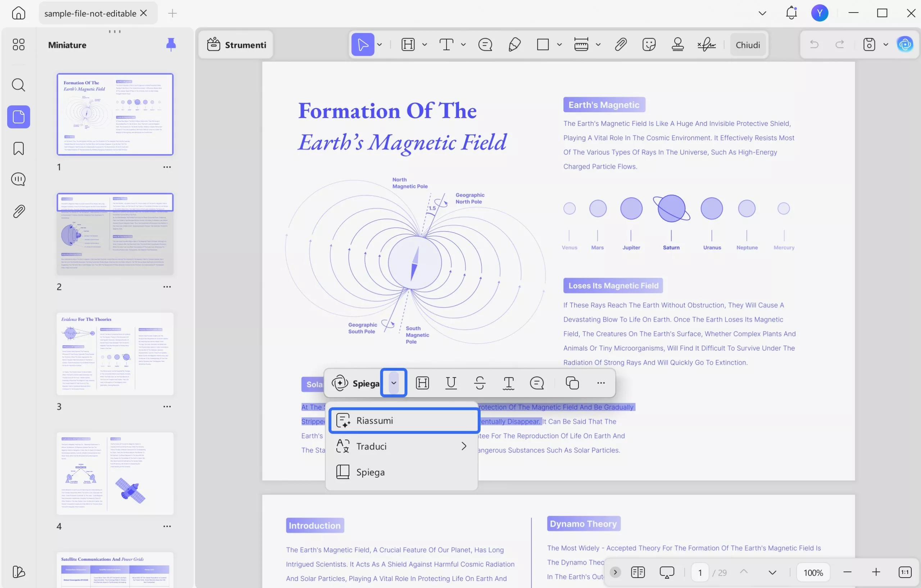Choose Riassumi from the AI menu
Image resolution: width=921 pixels, height=588 pixels.
pos(404,420)
